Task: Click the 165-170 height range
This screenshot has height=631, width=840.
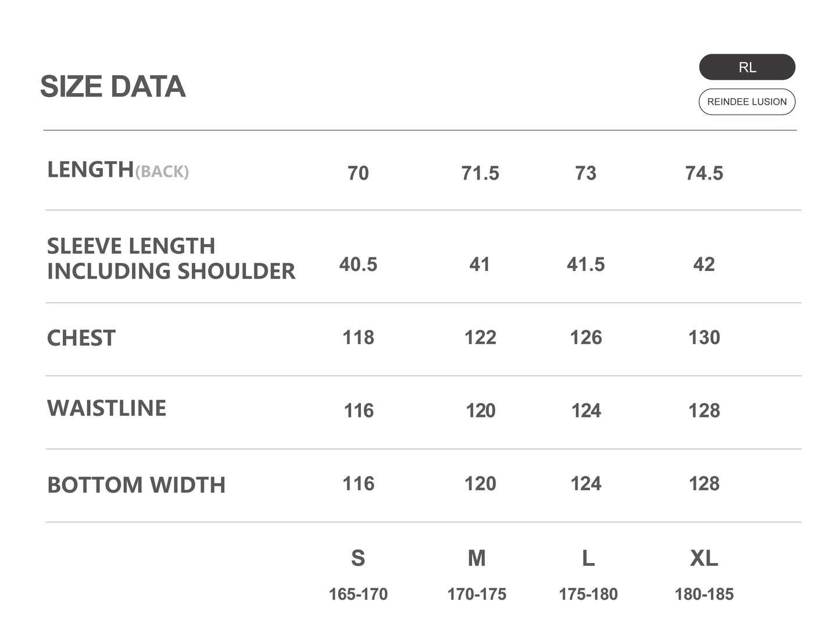Action: (x=358, y=594)
